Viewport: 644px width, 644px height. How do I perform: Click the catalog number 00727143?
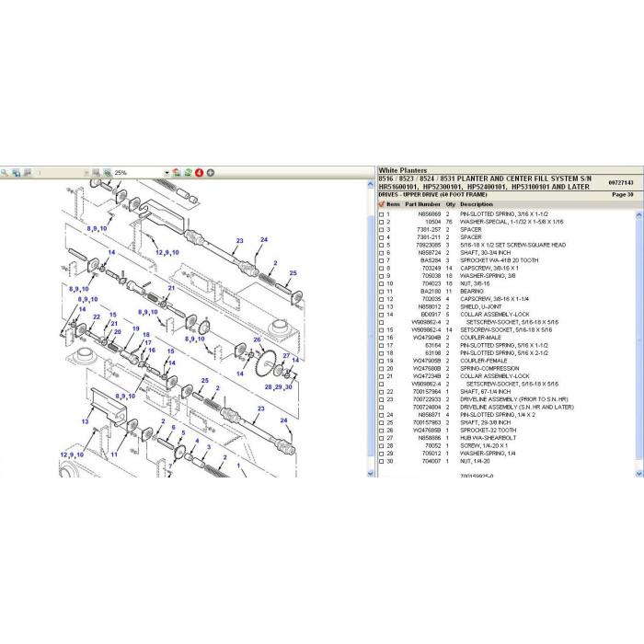(x=621, y=182)
